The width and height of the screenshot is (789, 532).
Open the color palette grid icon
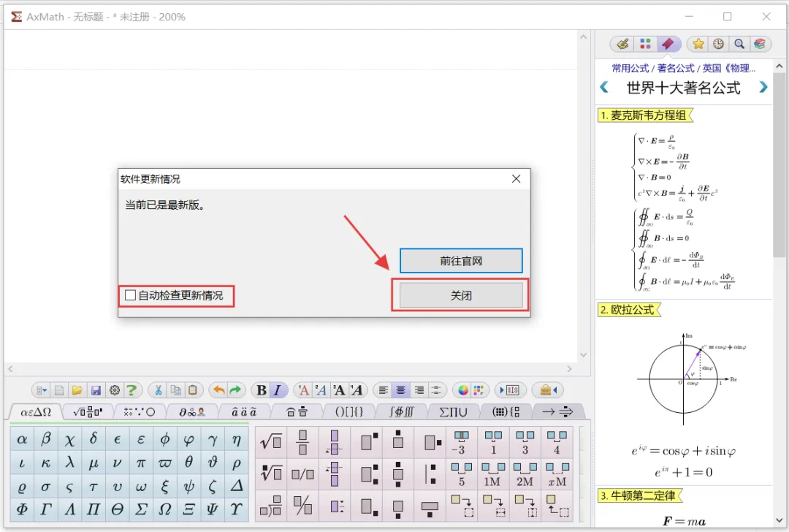(479, 390)
